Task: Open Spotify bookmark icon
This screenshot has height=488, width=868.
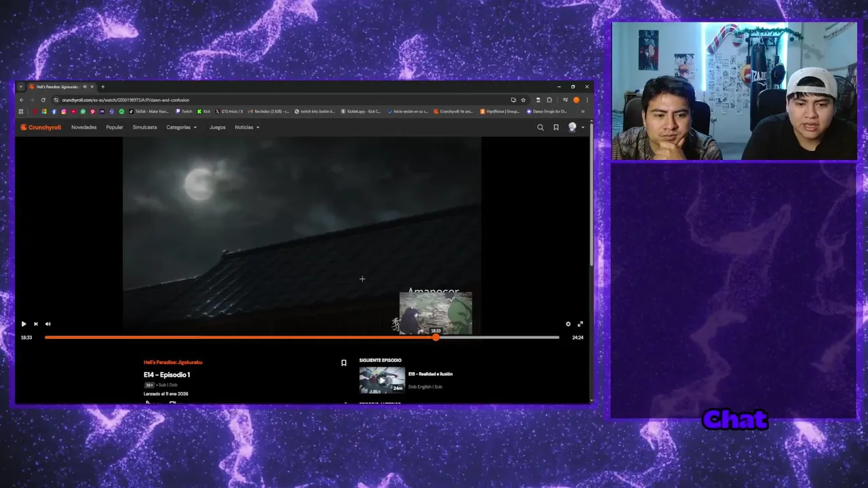Action: (x=121, y=111)
